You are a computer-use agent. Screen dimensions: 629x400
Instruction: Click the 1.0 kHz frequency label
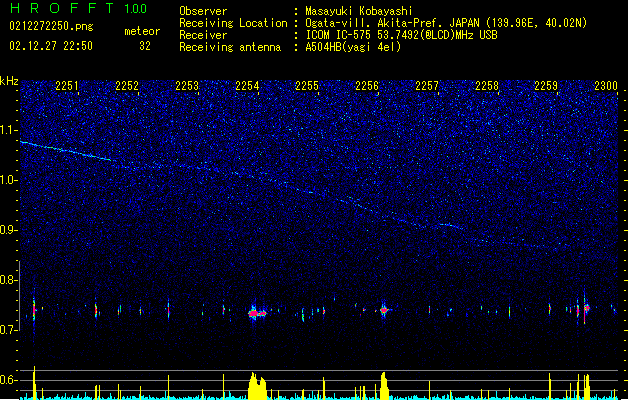(9, 180)
